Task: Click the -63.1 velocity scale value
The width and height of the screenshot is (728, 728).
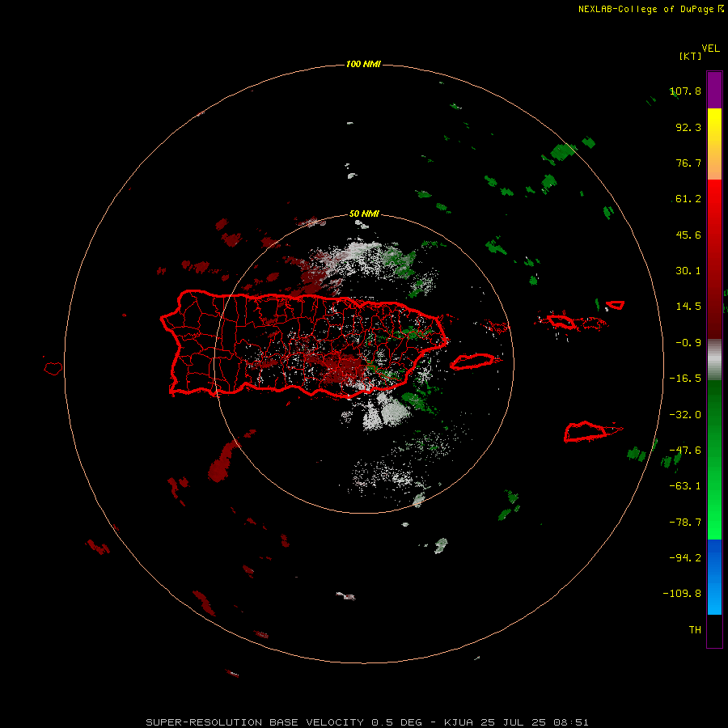Action: 685,486
